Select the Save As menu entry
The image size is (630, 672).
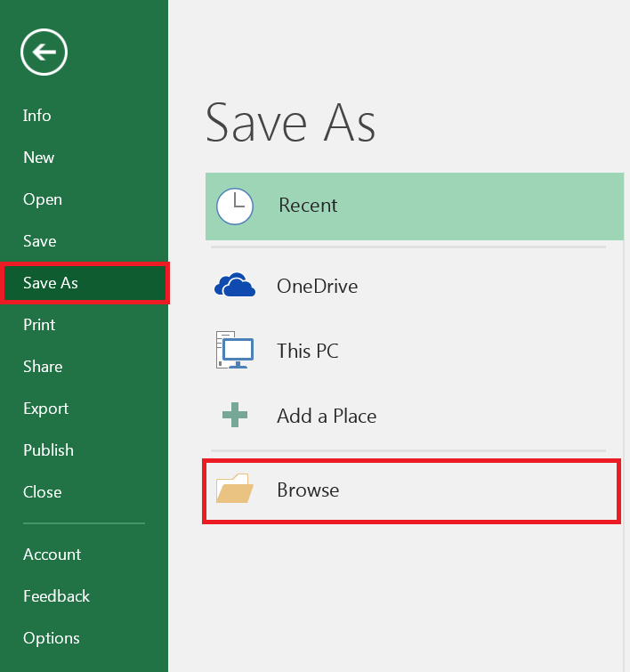click(51, 283)
